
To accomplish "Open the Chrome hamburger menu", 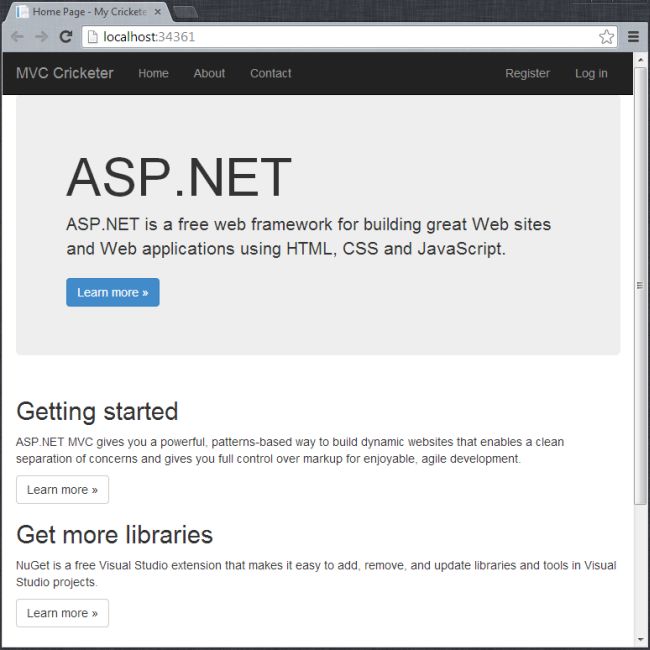I will click(x=633, y=37).
